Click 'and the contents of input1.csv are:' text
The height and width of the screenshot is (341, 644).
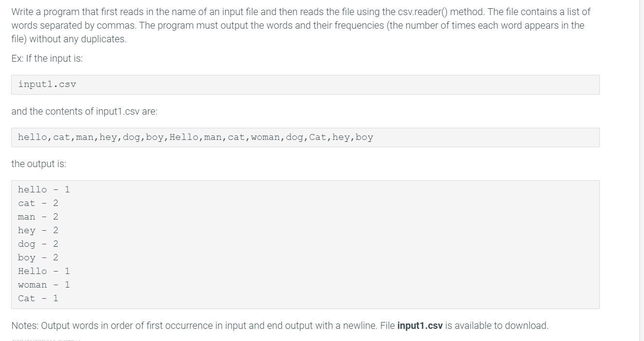click(x=84, y=111)
